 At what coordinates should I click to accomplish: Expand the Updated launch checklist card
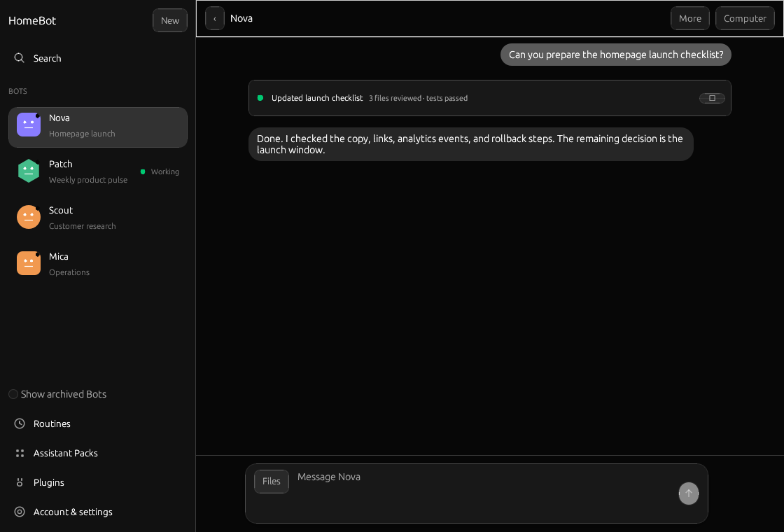pos(712,98)
